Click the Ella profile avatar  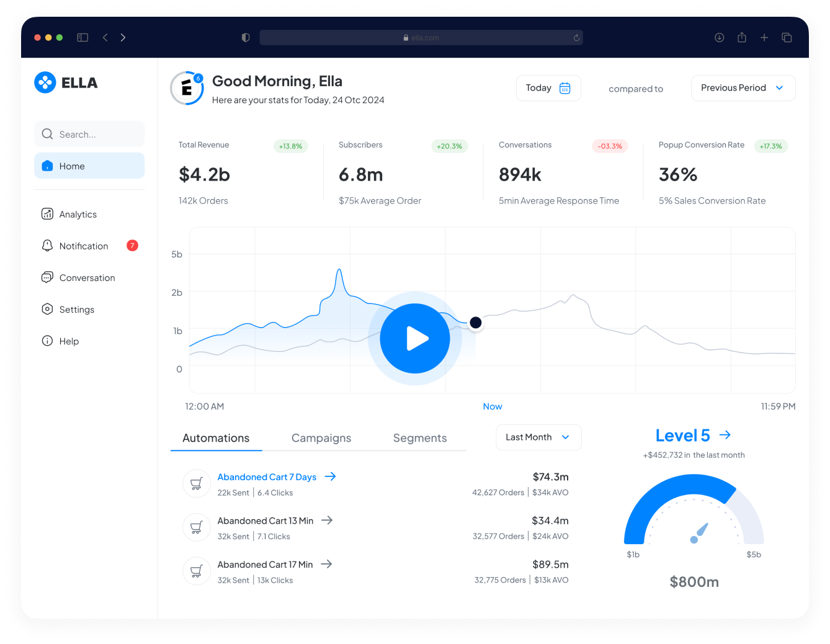(187, 88)
